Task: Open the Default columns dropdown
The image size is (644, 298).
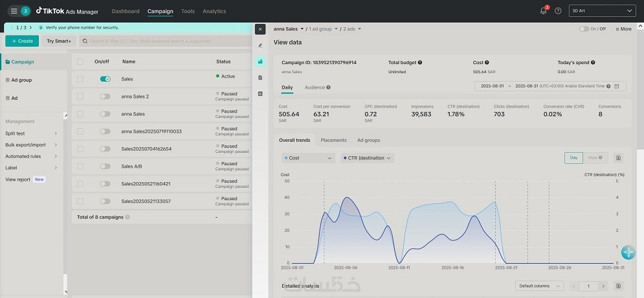Action: click(x=539, y=286)
